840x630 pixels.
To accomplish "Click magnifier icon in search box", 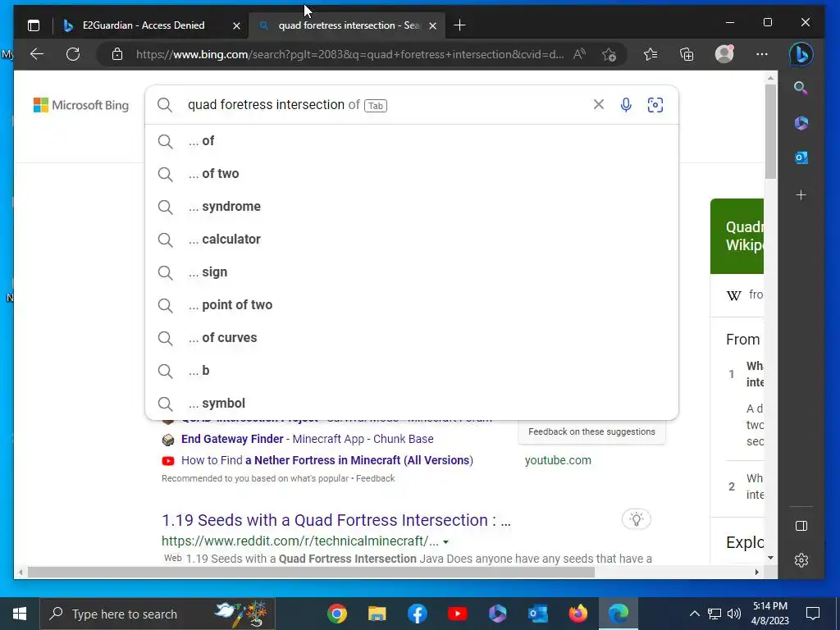I will [165, 105].
